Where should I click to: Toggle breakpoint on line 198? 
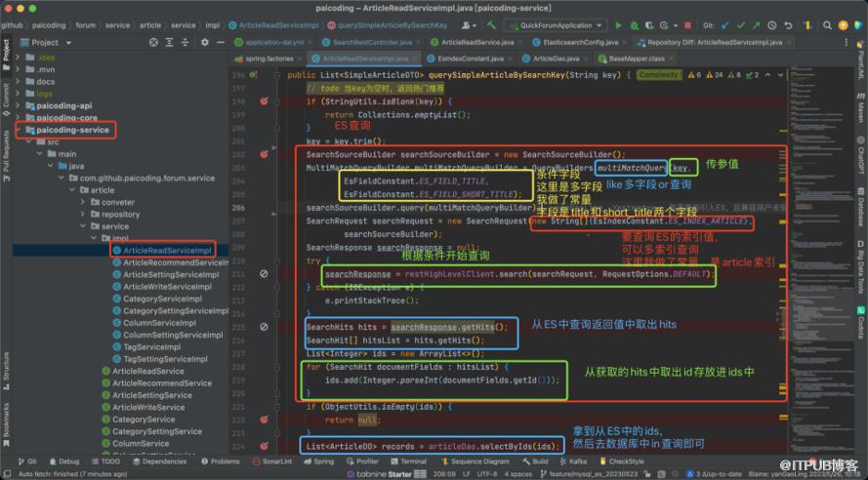(264, 101)
